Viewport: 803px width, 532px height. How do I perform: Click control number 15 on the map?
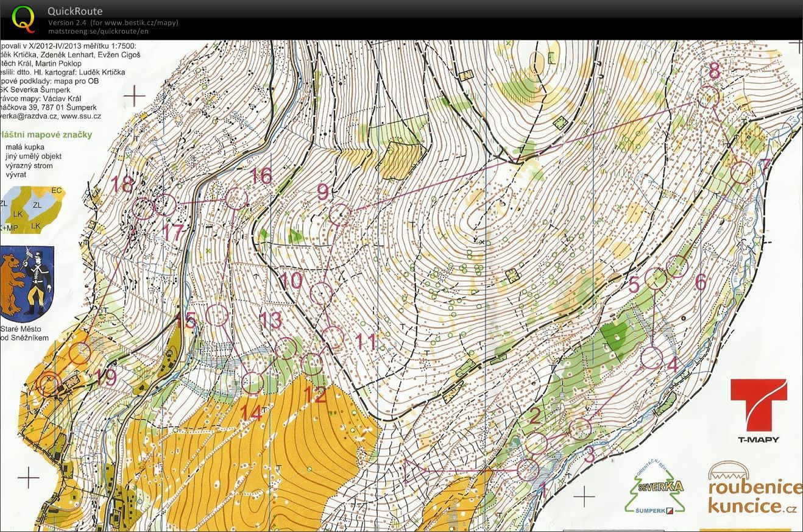click(x=186, y=320)
